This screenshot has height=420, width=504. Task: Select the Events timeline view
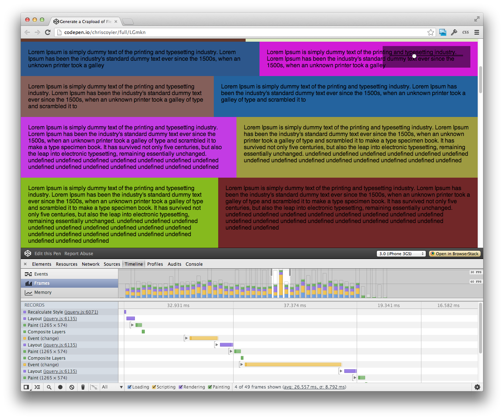[x=69, y=274]
